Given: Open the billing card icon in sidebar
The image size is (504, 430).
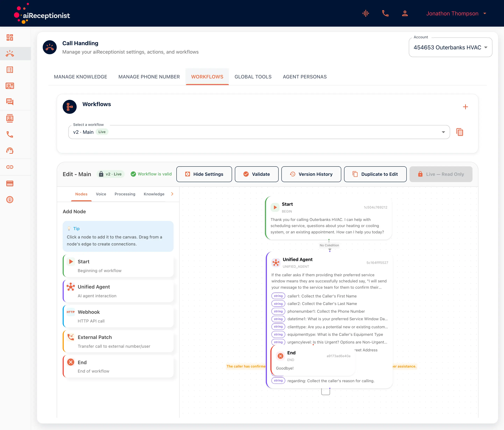Looking at the screenshot, I should pos(10,183).
